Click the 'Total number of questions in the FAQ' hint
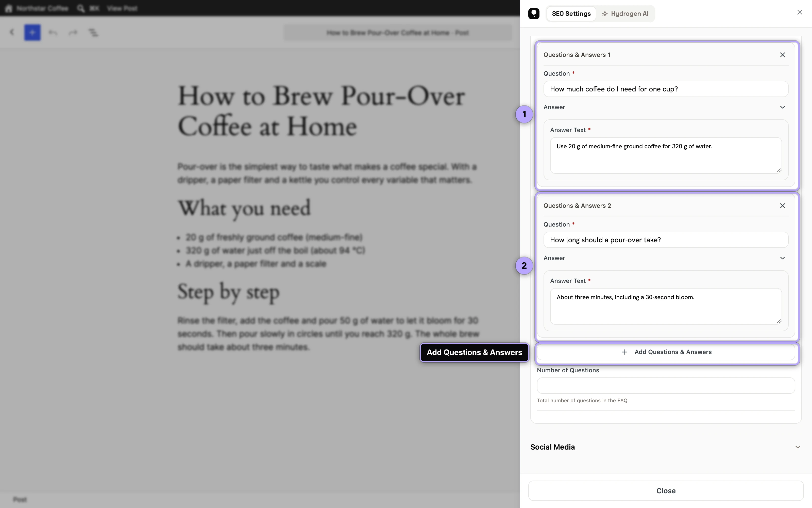The image size is (812, 508). (582, 401)
